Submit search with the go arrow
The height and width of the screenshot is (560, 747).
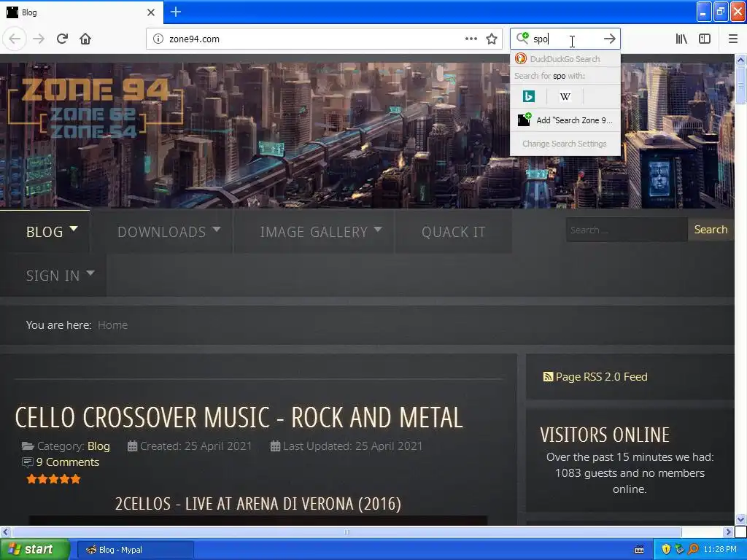(609, 39)
